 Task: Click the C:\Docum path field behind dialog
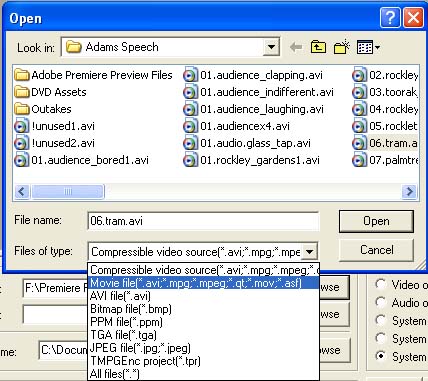click(x=64, y=350)
